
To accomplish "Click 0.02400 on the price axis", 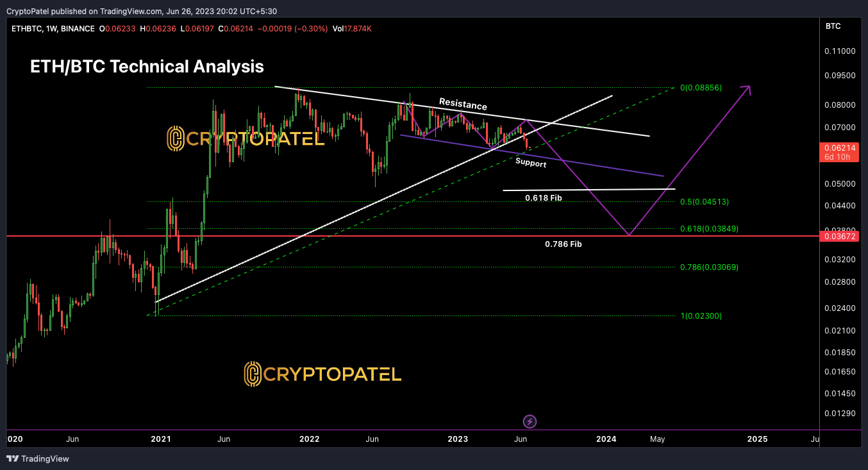I will point(840,308).
